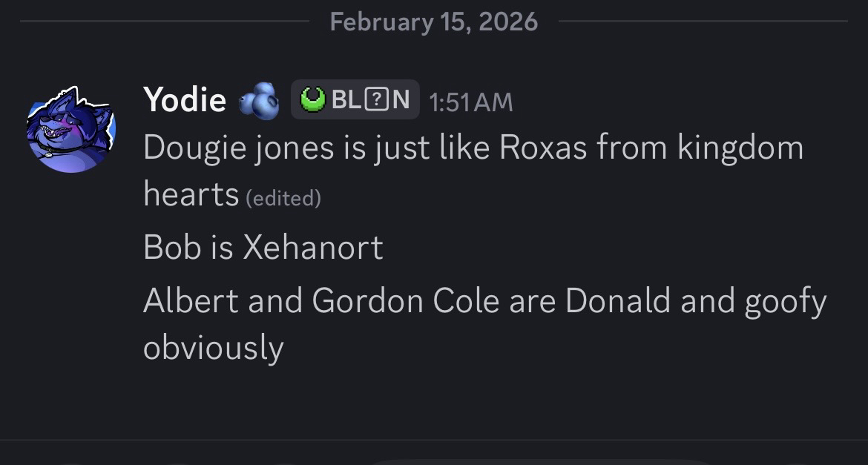Click the green crescent icon in server tag

click(313, 99)
